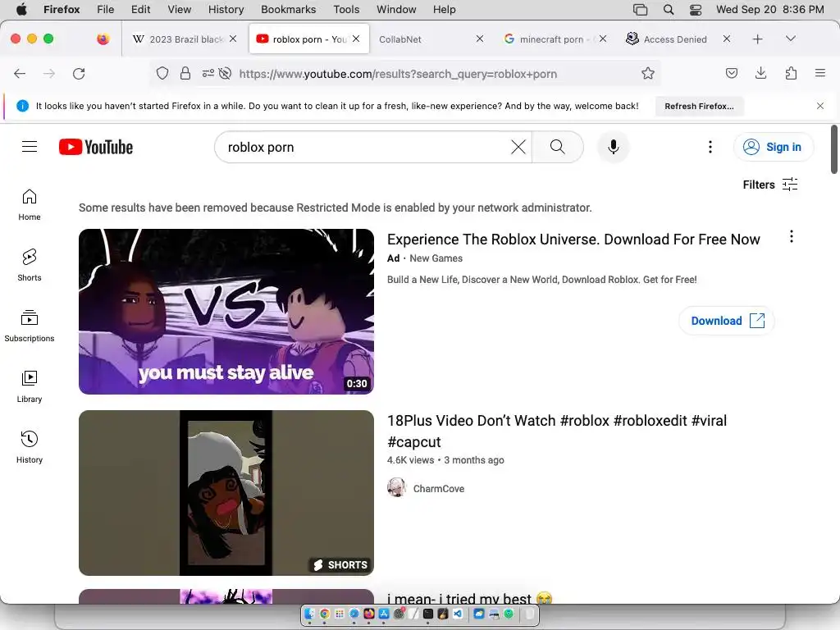Open the tracking protection shield icon

(x=162, y=73)
